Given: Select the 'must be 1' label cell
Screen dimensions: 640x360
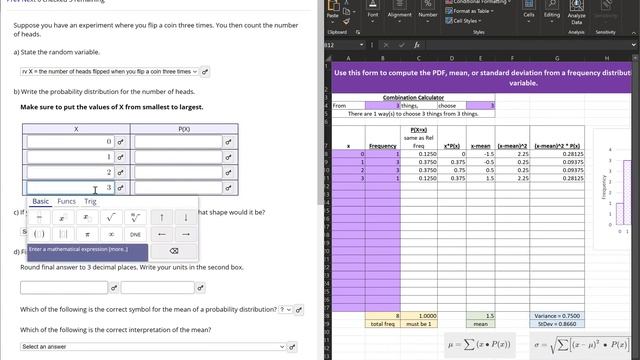Looking at the screenshot, I should click(x=419, y=324).
